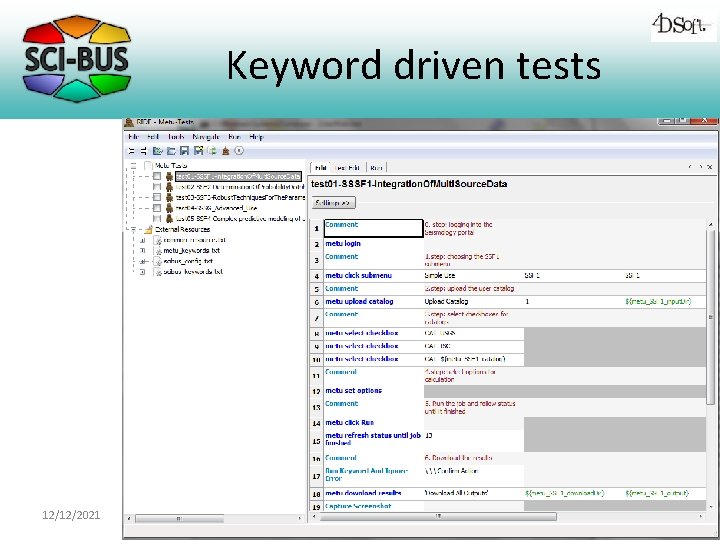Click the Go Back arrow in the toolbar
The image size is (720, 540).
coord(131,151)
